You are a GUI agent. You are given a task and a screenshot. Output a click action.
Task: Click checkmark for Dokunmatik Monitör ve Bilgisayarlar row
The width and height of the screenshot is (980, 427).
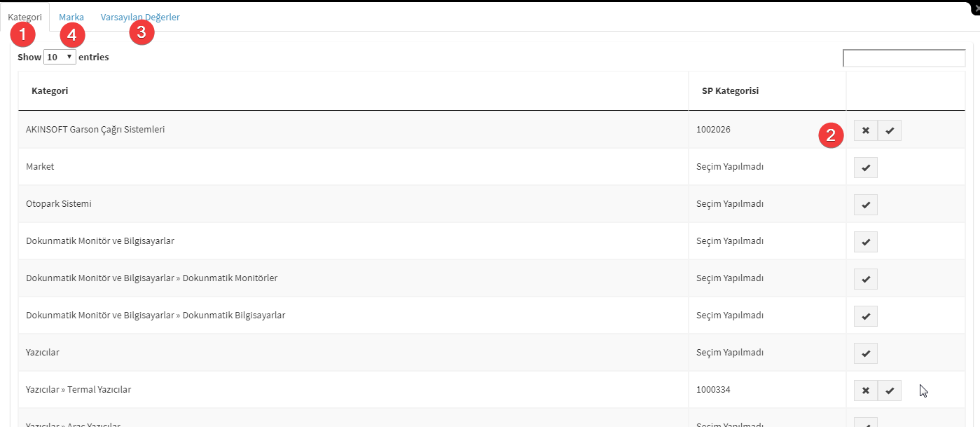(x=866, y=242)
